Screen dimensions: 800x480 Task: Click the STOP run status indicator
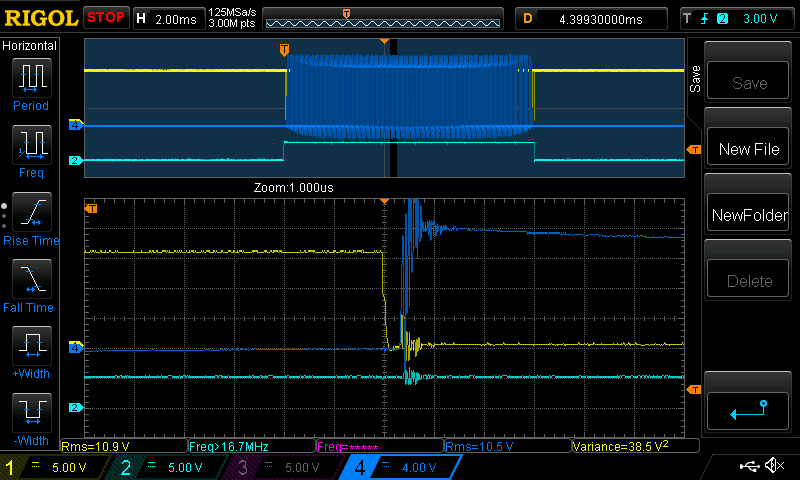tap(105, 18)
